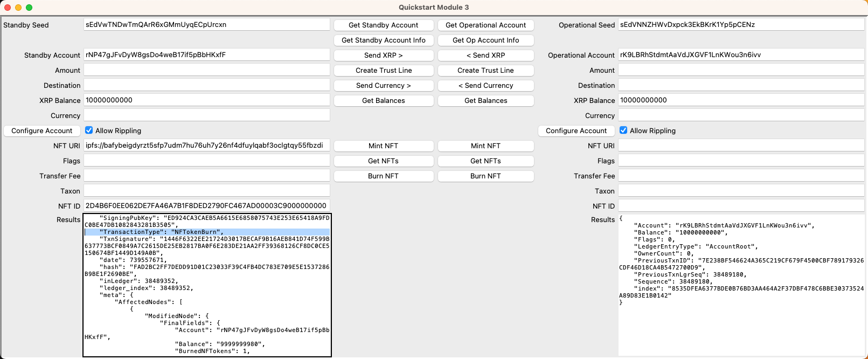Click the standby Configure Account button
Image resolution: width=868 pixels, height=359 pixels.
42,131
